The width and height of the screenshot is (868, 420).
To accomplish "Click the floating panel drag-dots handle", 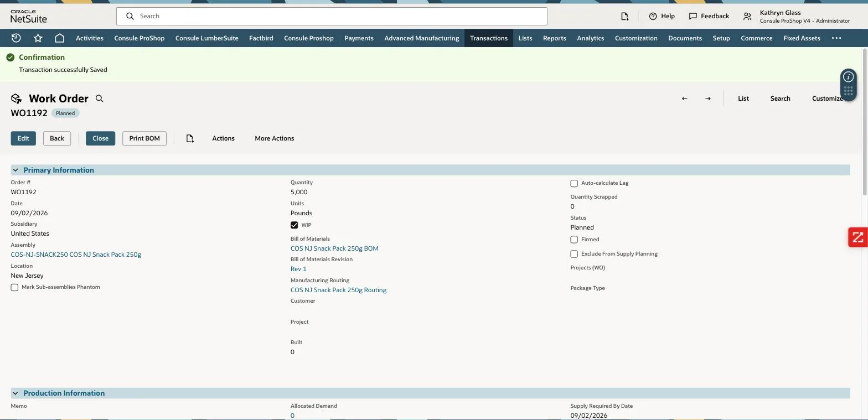I will [x=849, y=91].
